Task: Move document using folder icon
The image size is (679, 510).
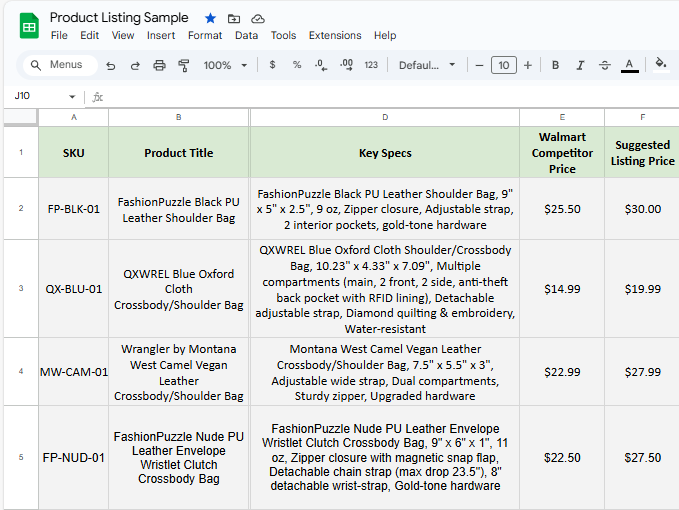Action: point(234,19)
